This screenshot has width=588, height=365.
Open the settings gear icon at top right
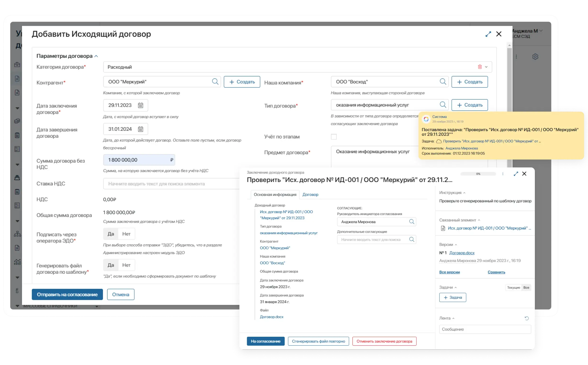535,57
